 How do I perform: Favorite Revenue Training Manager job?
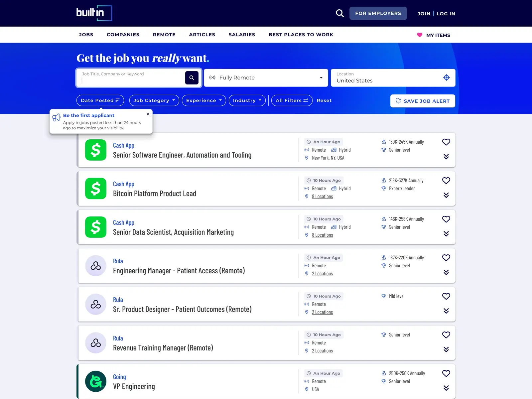pyautogui.click(x=446, y=335)
